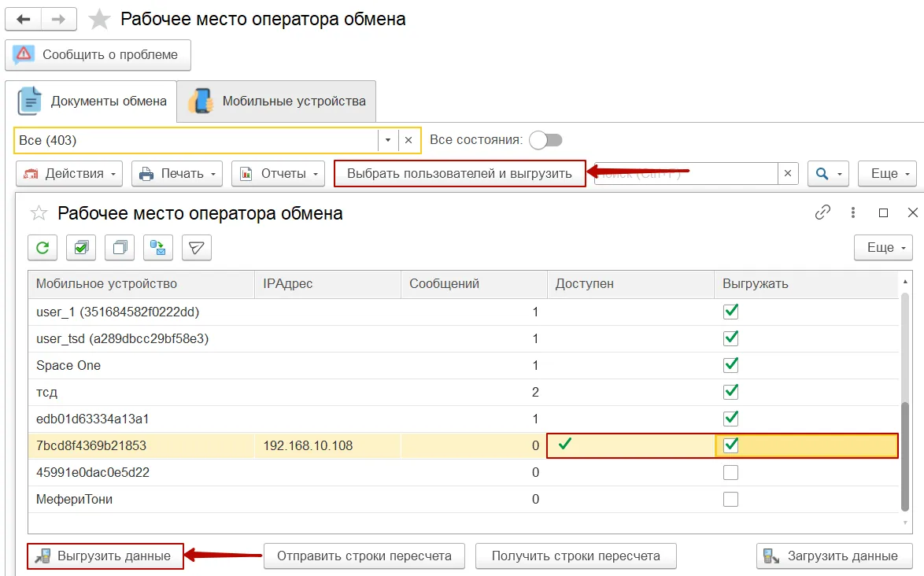This screenshot has width=924, height=576.
Task: Click the check all rows icon
Action: pos(81,248)
